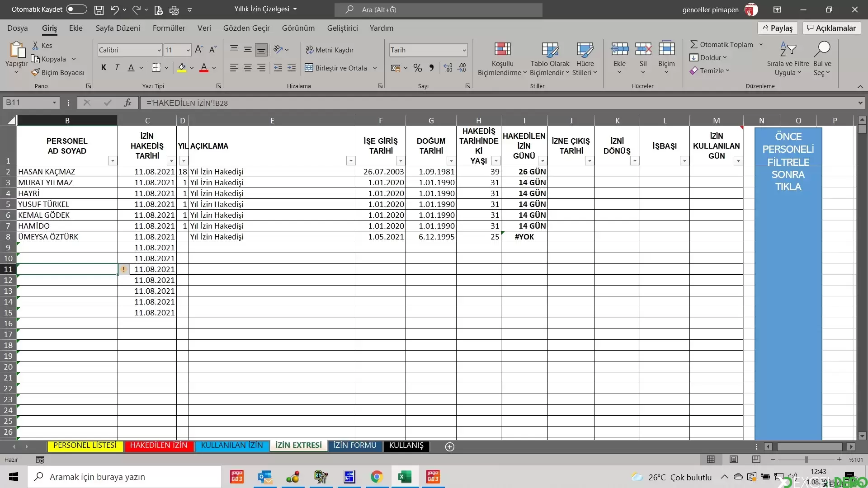Select the Biçim Boyacısı format painter
The image size is (868, 488).
pos(58,72)
